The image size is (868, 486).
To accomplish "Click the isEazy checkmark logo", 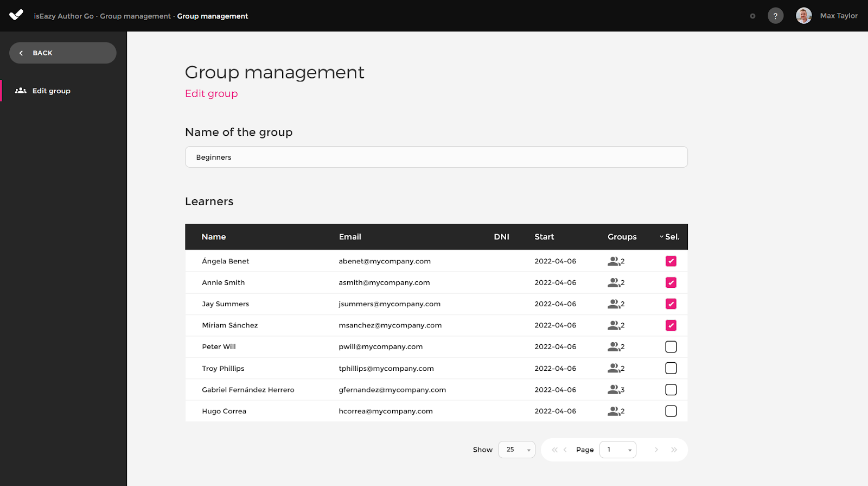I will [x=16, y=15].
